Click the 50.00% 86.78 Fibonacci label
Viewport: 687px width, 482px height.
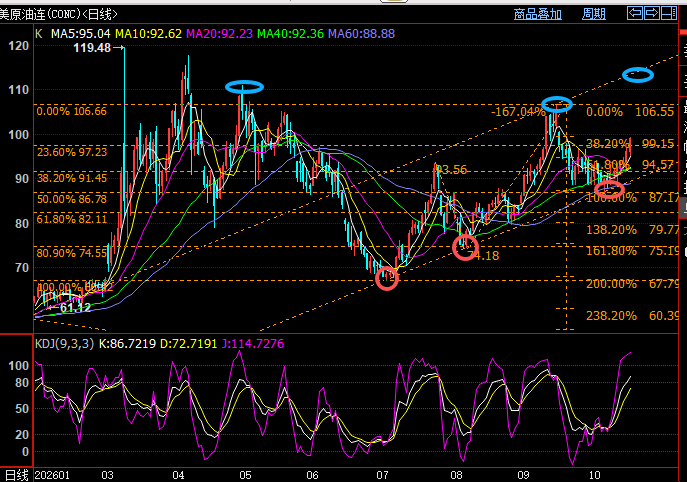tap(72, 199)
